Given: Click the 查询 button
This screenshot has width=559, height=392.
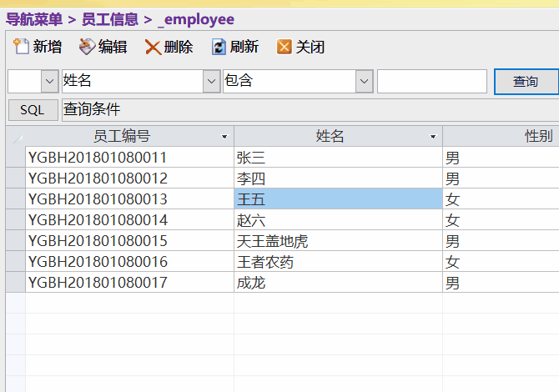Looking at the screenshot, I should click(x=526, y=82).
